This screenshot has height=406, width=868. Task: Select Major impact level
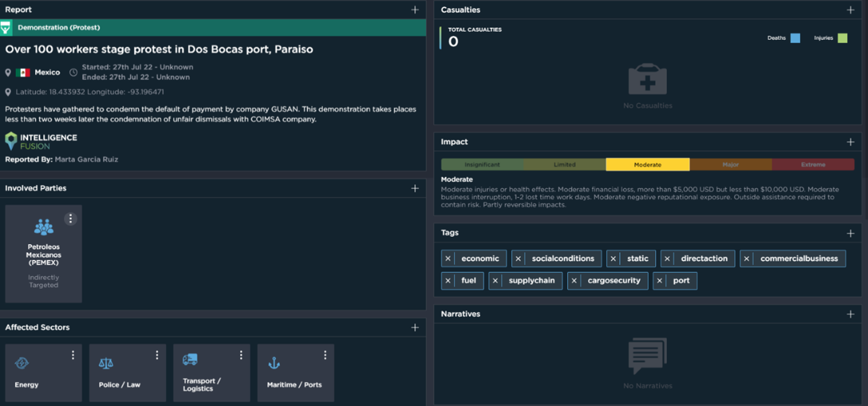(x=730, y=165)
